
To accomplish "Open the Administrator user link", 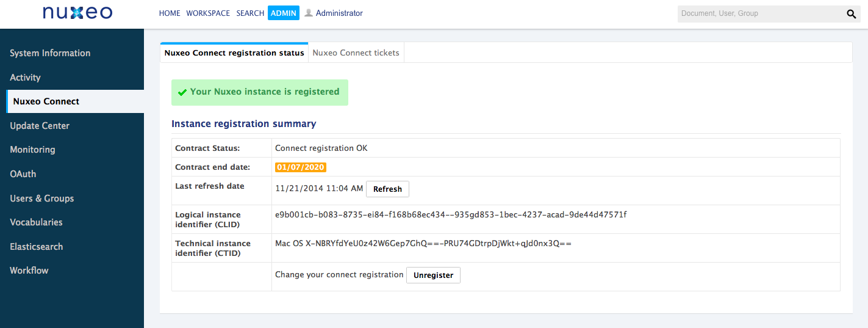I will [339, 13].
